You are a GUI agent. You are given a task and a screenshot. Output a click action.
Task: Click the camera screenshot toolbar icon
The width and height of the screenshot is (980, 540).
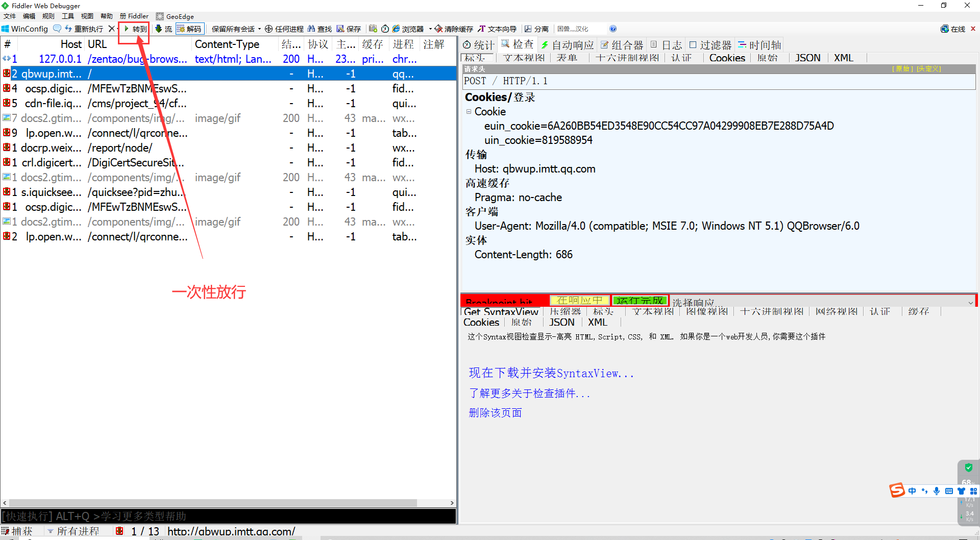point(373,29)
